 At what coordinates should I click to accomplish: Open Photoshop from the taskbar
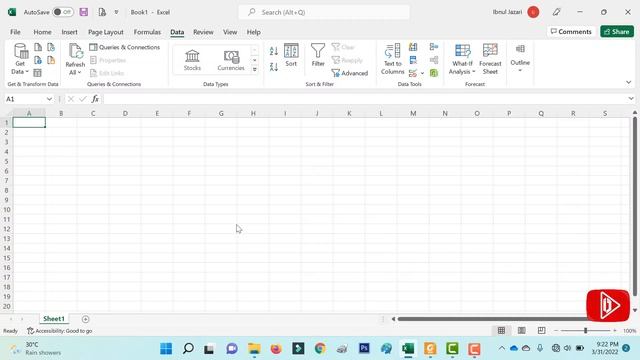364,348
